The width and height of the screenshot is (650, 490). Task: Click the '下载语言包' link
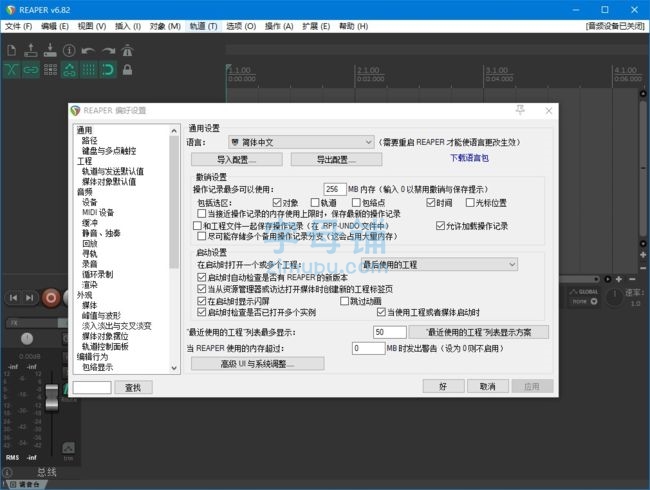[x=469, y=158]
